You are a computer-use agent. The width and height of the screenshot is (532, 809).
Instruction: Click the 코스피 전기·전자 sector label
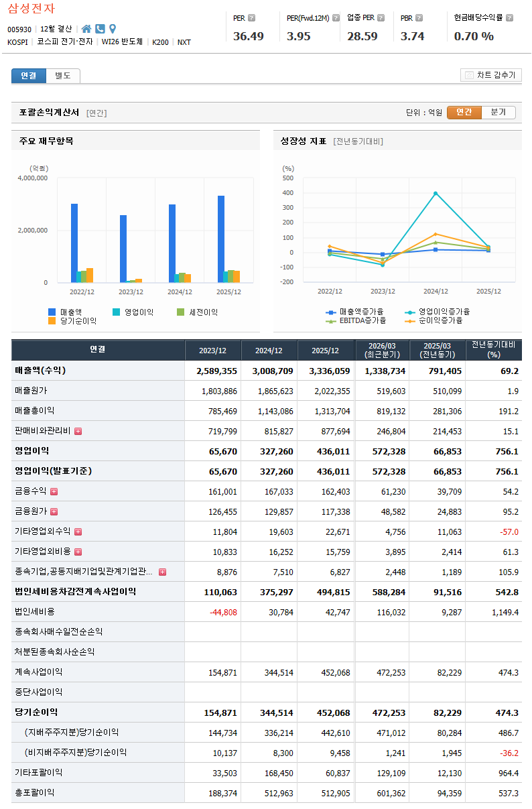coord(66,42)
